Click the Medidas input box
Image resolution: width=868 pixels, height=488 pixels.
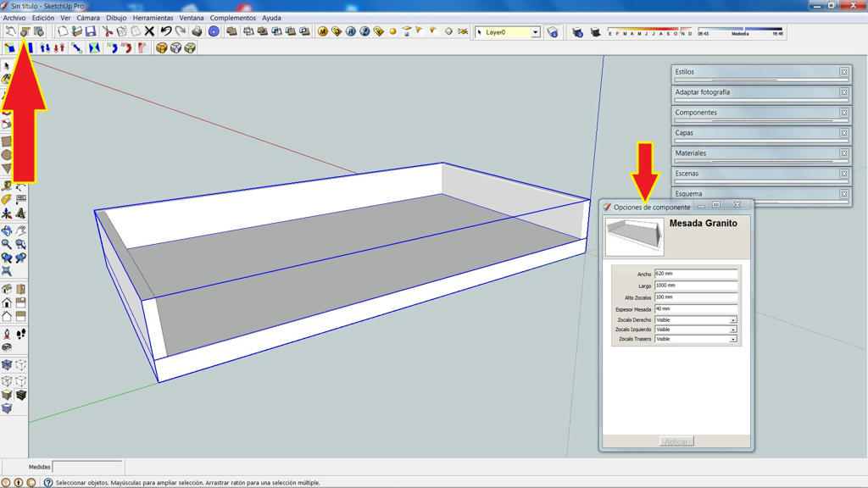pyautogui.click(x=87, y=467)
